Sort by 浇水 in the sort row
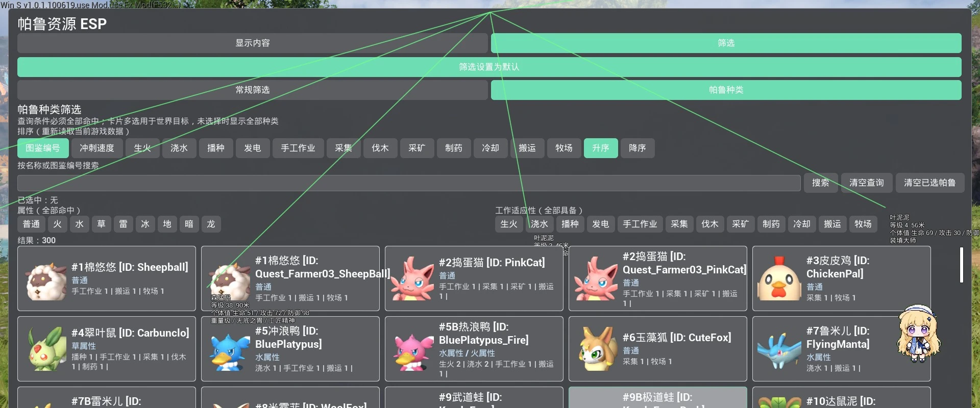 179,148
